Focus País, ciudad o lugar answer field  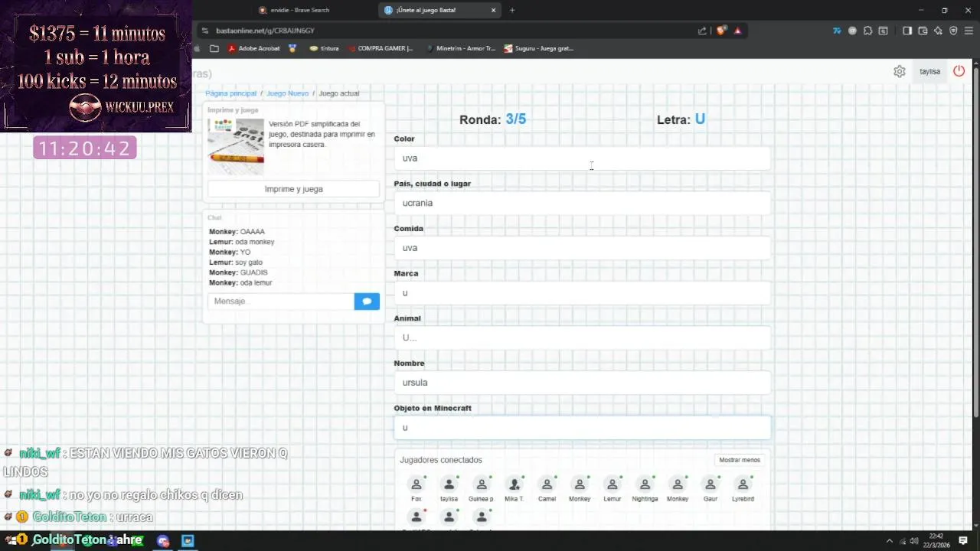point(582,203)
